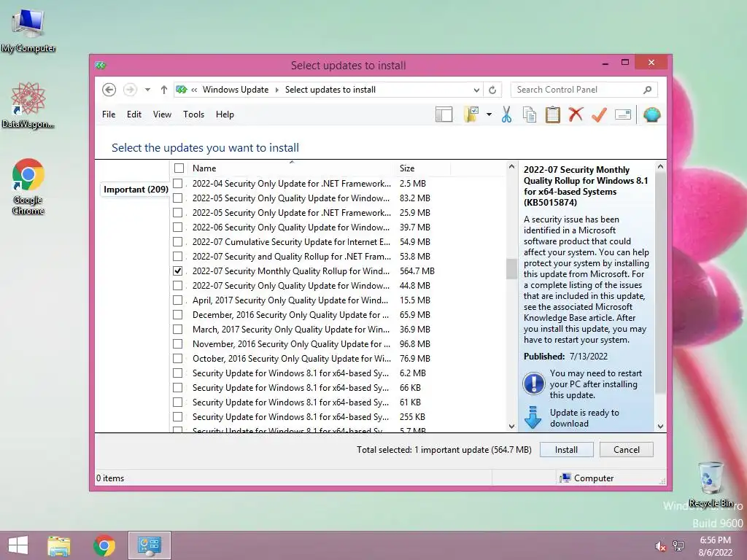This screenshot has height=560, width=747.
Task: Check 2022-07 Security Only Quality Update 44.8 MB
Action: [178, 286]
